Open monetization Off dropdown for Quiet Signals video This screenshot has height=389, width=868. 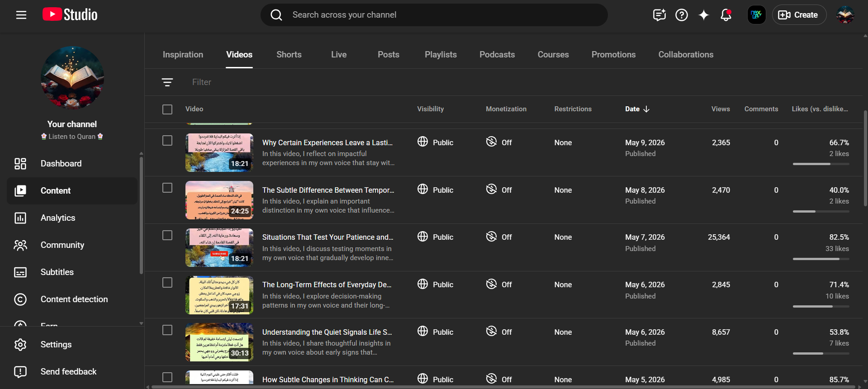[x=499, y=332]
